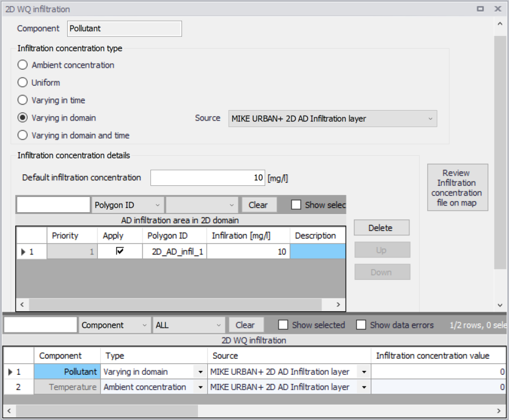Open the empty filter value dropdown next to Polygon ID
509x420 pixels.
[202, 205]
